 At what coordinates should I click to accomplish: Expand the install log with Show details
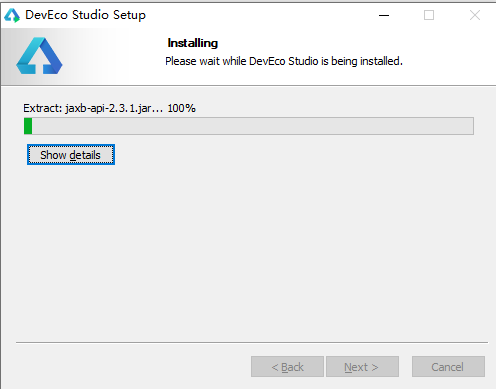[x=71, y=155]
